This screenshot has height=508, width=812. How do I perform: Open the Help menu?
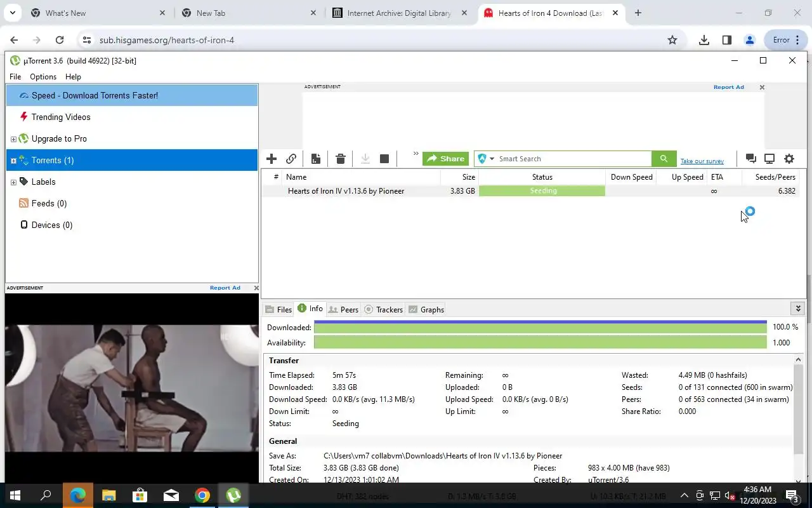[x=73, y=77]
